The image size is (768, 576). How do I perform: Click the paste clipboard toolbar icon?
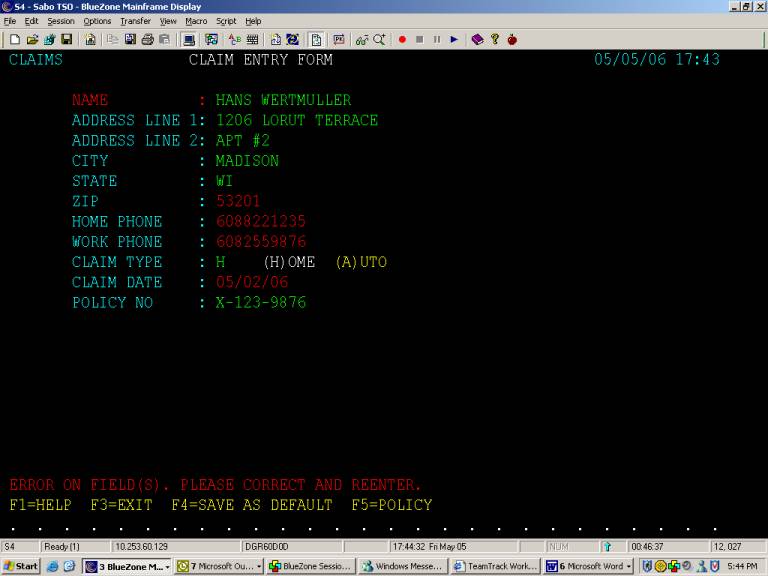point(165,40)
